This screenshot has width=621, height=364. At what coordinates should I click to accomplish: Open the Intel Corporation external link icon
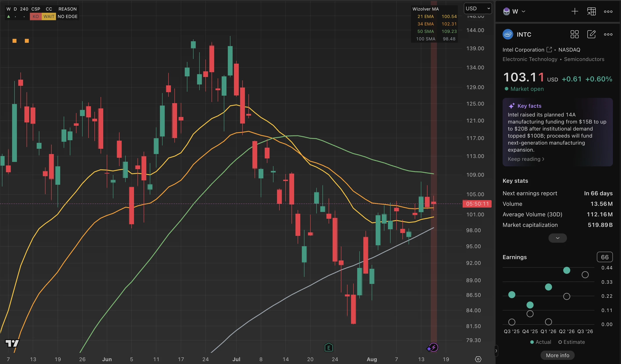tap(549, 49)
